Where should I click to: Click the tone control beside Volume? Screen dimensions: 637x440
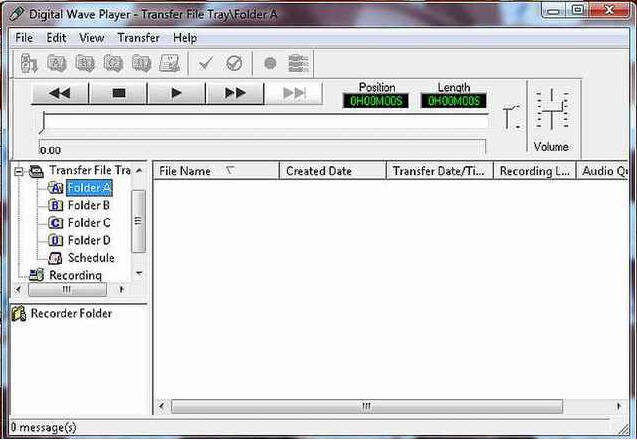[511, 117]
